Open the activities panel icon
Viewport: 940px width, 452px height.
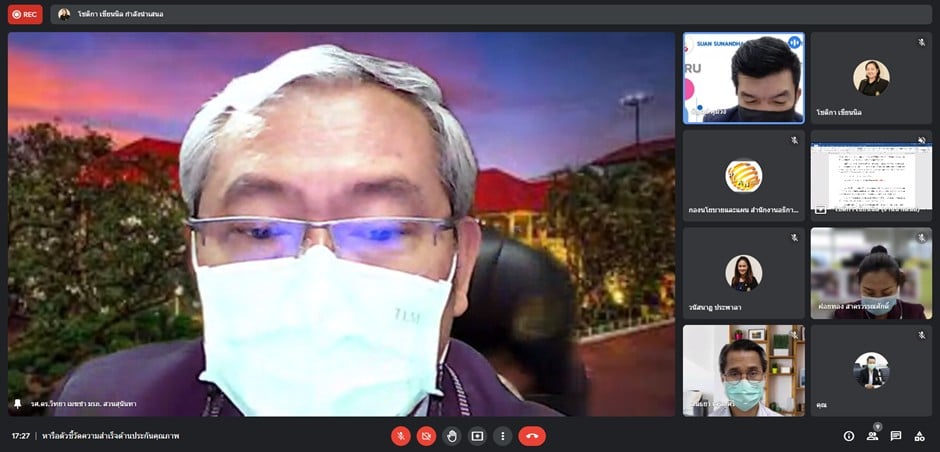(x=919, y=436)
